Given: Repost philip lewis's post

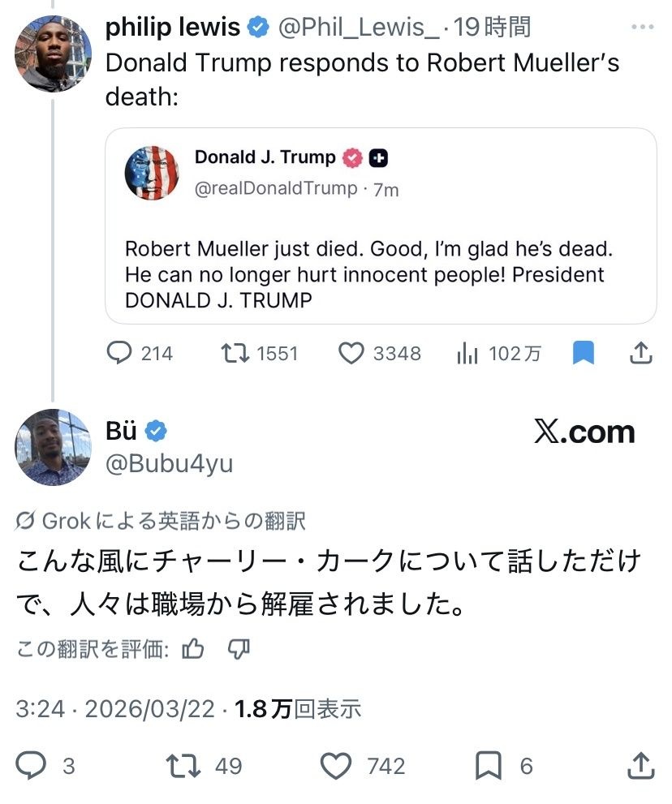Looking at the screenshot, I should click(236, 354).
